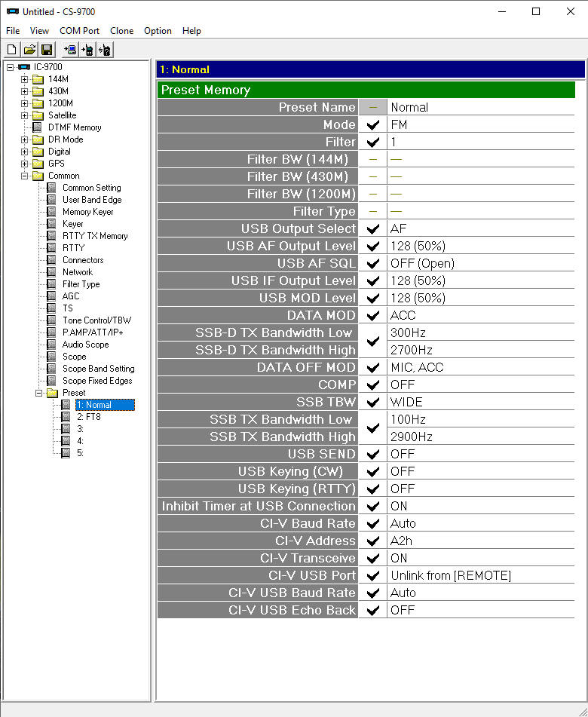Screen dimensions: 588x717
Task: Click the transceiver information toolbar icon
Action: click(x=105, y=50)
